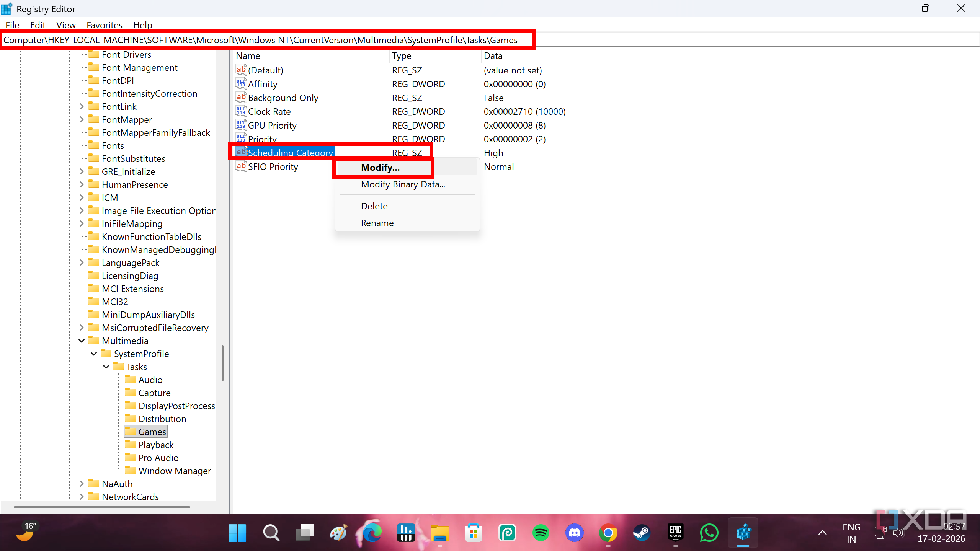Select the Fonts key
The width and height of the screenshot is (980, 551).
pyautogui.click(x=113, y=145)
